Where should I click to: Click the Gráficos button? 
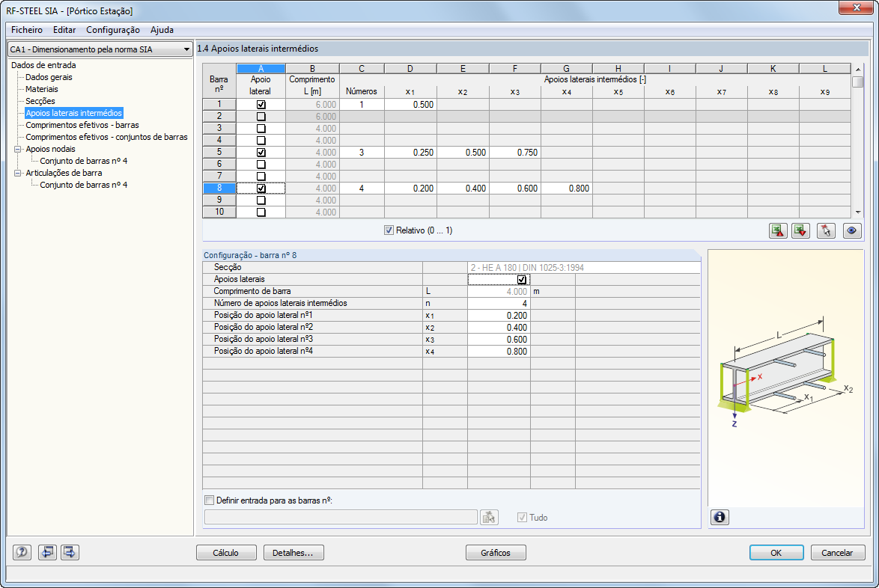coord(496,553)
